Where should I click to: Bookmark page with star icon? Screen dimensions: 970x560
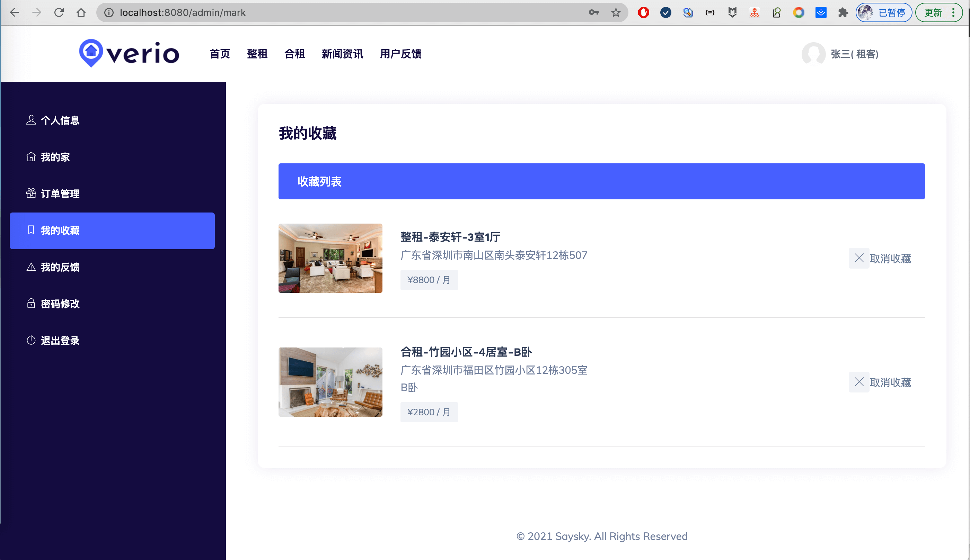click(616, 13)
